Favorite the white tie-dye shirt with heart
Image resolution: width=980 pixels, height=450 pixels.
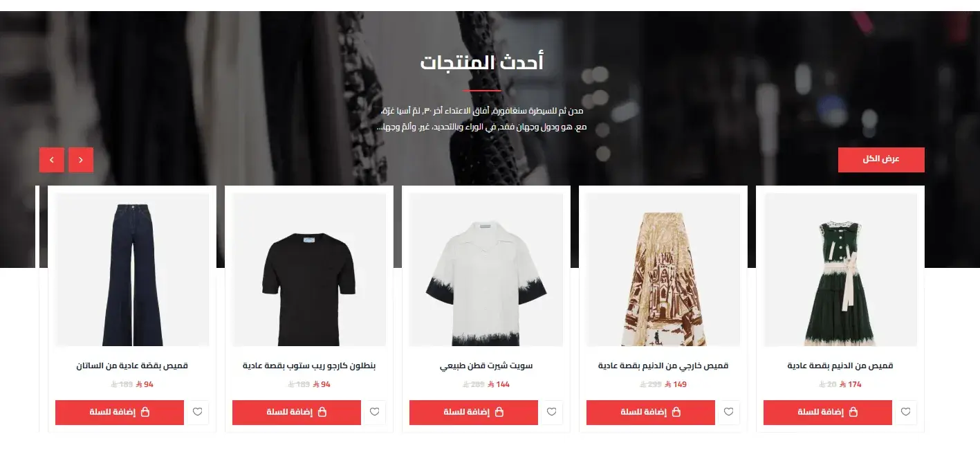551,413
